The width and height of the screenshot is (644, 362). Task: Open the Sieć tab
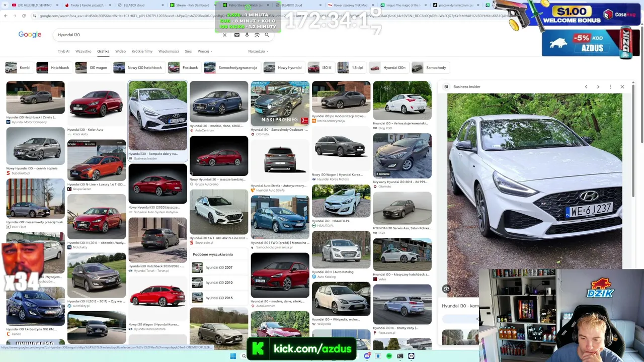[188, 51]
